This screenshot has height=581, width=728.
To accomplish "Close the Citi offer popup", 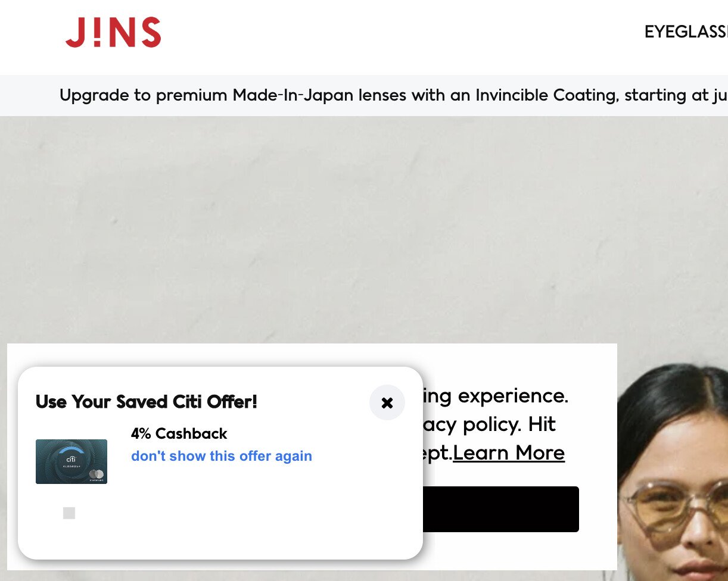I will click(387, 403).
